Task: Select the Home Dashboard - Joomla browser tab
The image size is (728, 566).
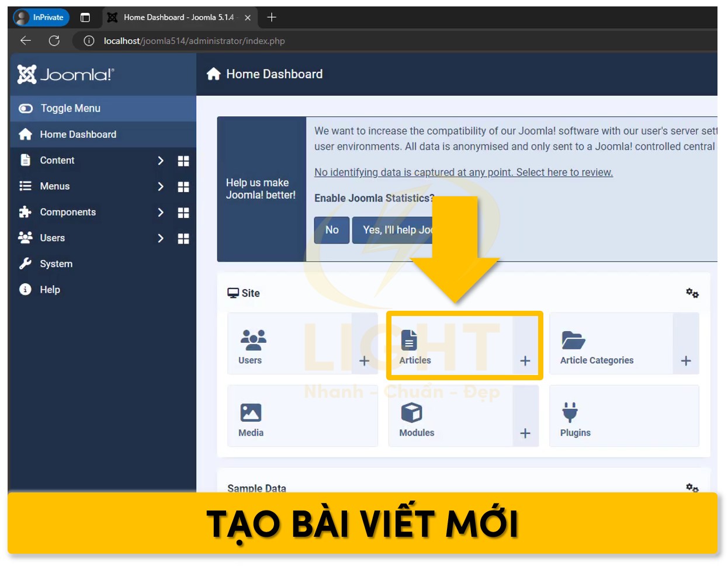Action: point(179,18)
